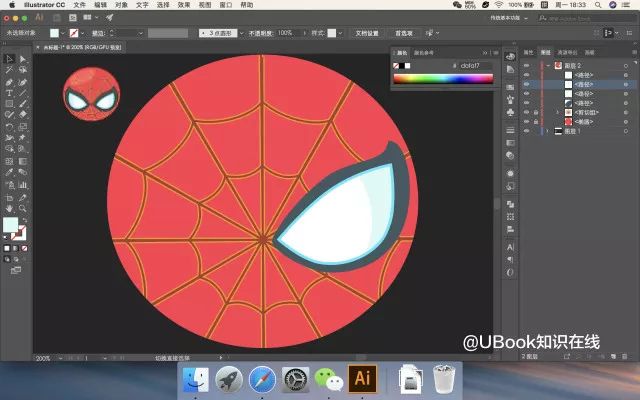The image size is (640, 400).
Task: Select the Gradient tool
Action: point(22,161)
